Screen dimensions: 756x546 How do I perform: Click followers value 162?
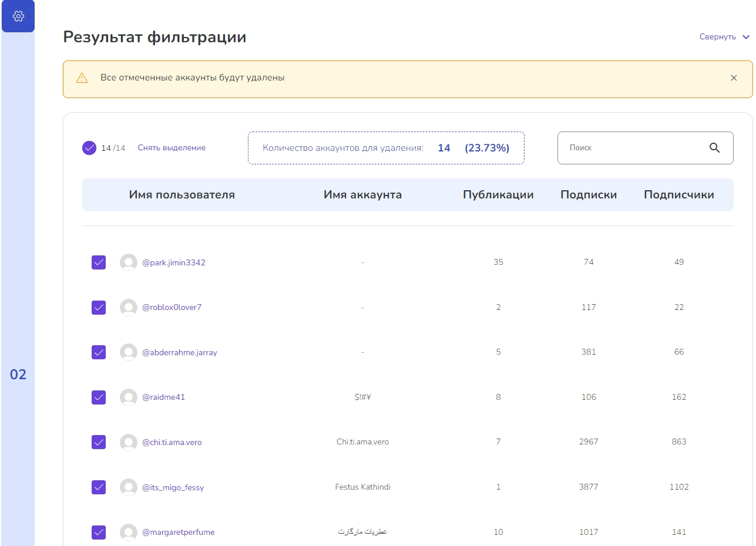(679, 397)
